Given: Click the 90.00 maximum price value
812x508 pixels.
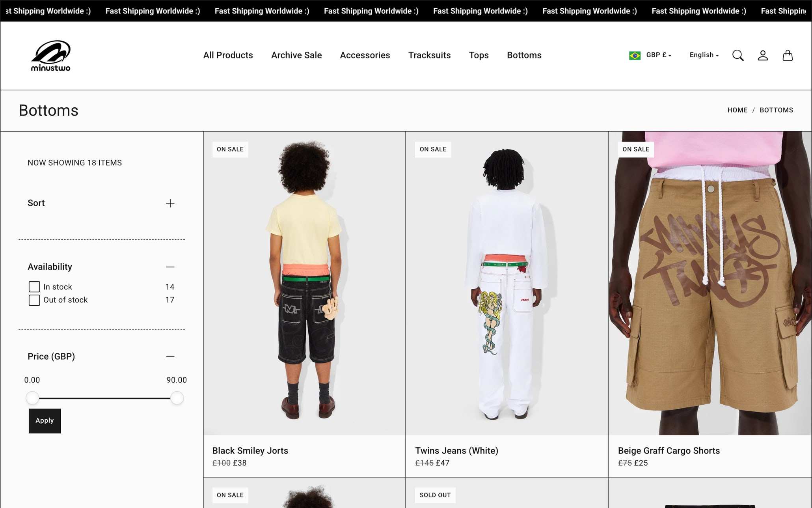Looking at the screenshot, I should click(177, 380).
